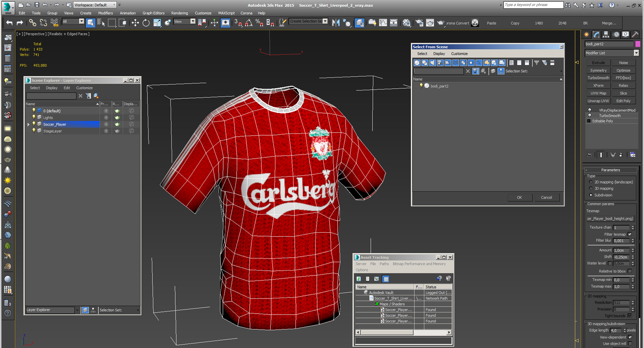Open the 3ds Max application button
This screenshot has height=348, width=644.
(x=8, y=7)
